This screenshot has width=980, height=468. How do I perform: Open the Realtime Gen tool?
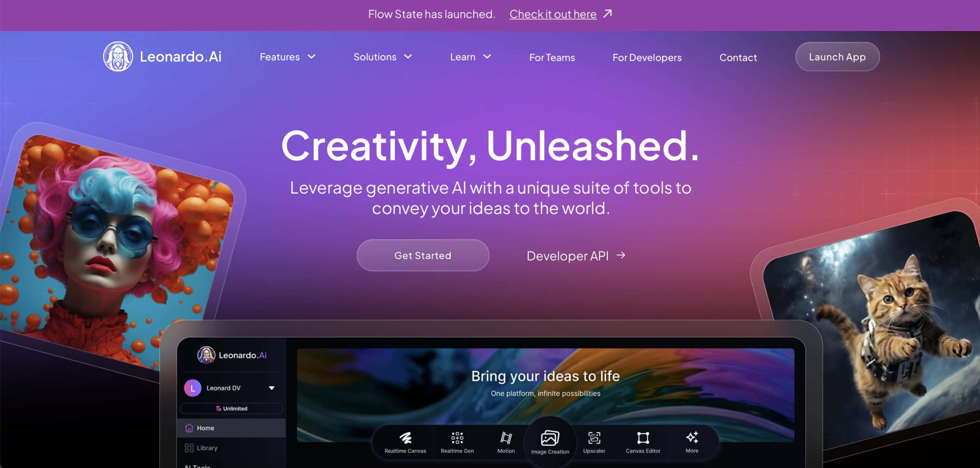(x=457, y=442)
